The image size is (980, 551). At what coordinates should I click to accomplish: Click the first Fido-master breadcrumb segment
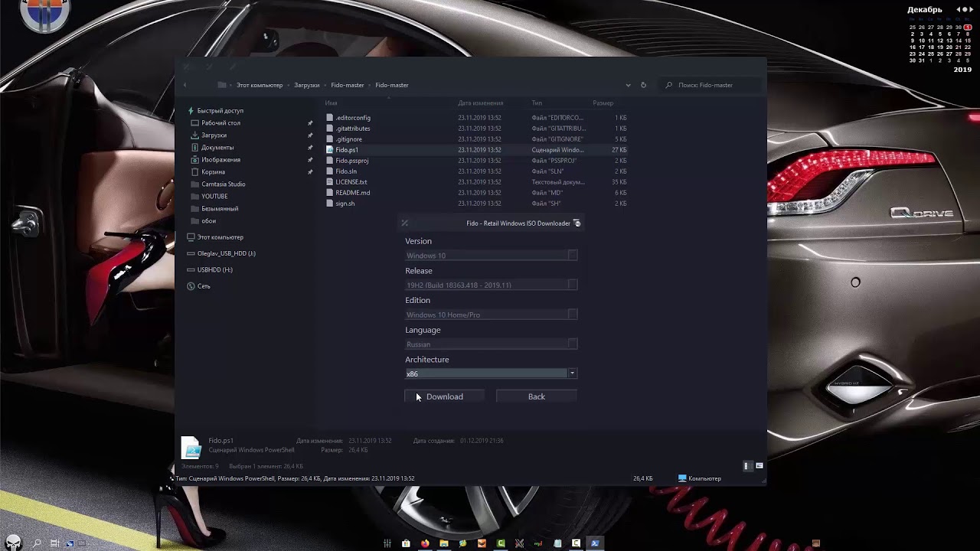tap(348, 86)
